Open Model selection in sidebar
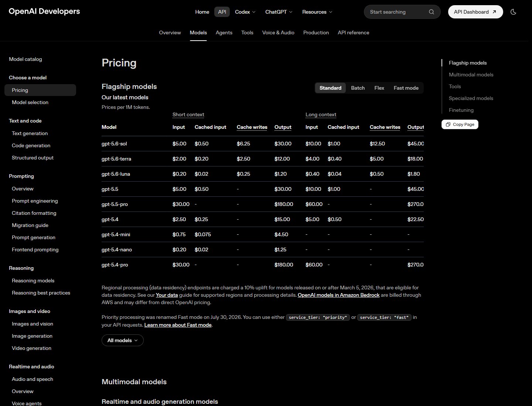The image size is (532, 406). click(30, 102)
